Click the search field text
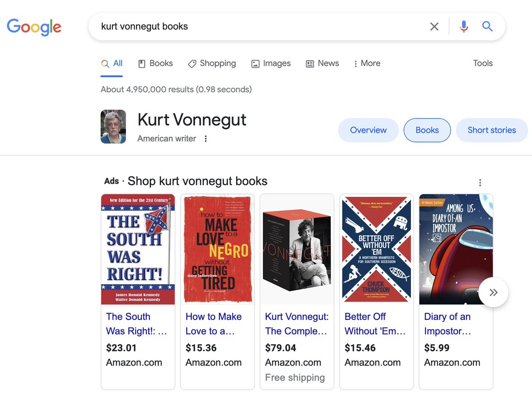 point(145,27)
